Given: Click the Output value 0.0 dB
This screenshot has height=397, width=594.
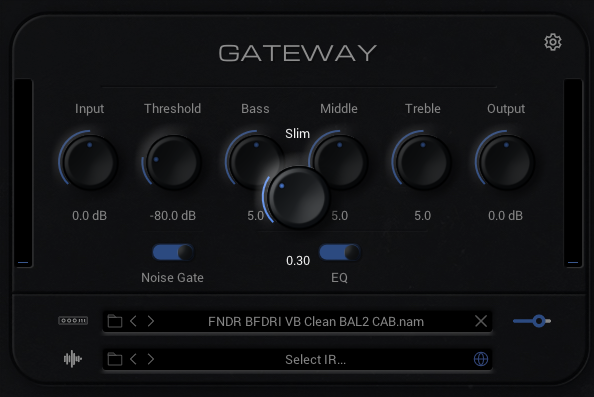Looking at the screenshot, I should 505,216.
